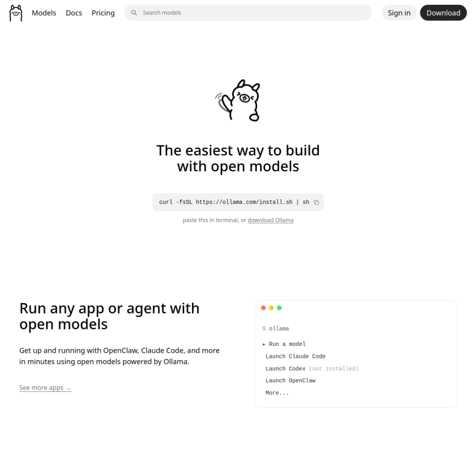Click the '$ ollama' prompt line
Screen dimensions: 476x476
click(x=276, y=328)
